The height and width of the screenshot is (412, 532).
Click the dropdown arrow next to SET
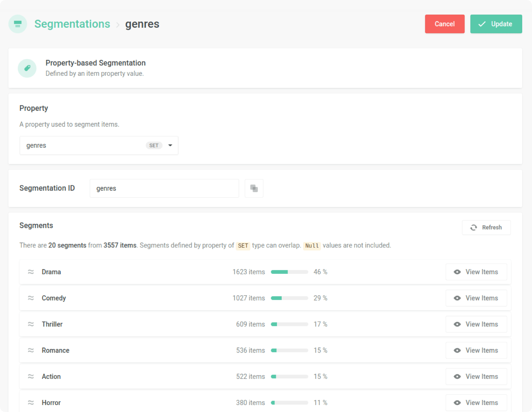click(x=170, y=145)
